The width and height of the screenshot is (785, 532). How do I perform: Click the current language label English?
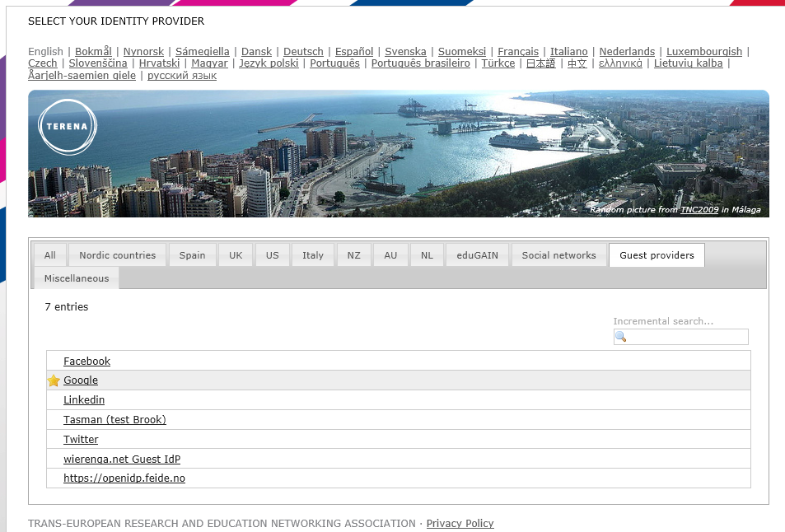pos(45,52)
